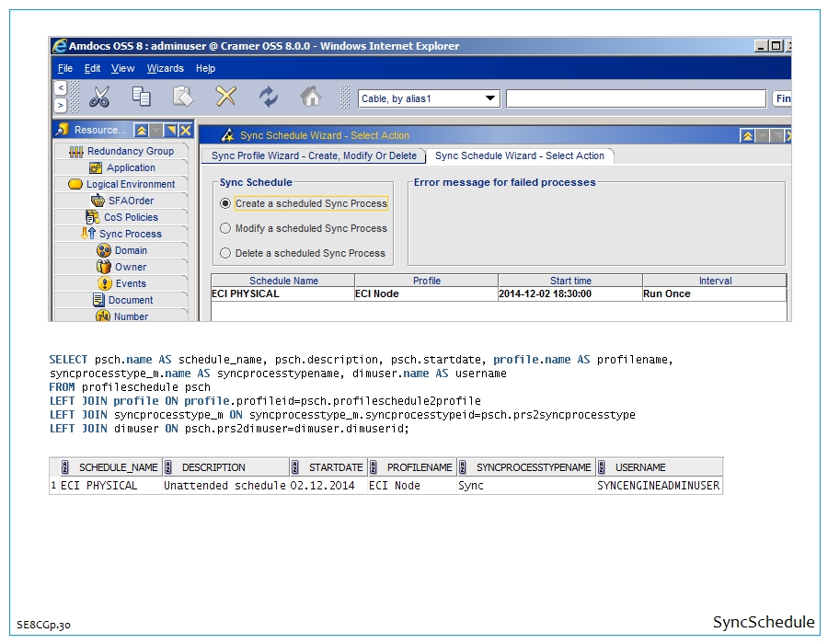
Task: Select Modify a scheduled Sync Process
Action: [225, 228]
